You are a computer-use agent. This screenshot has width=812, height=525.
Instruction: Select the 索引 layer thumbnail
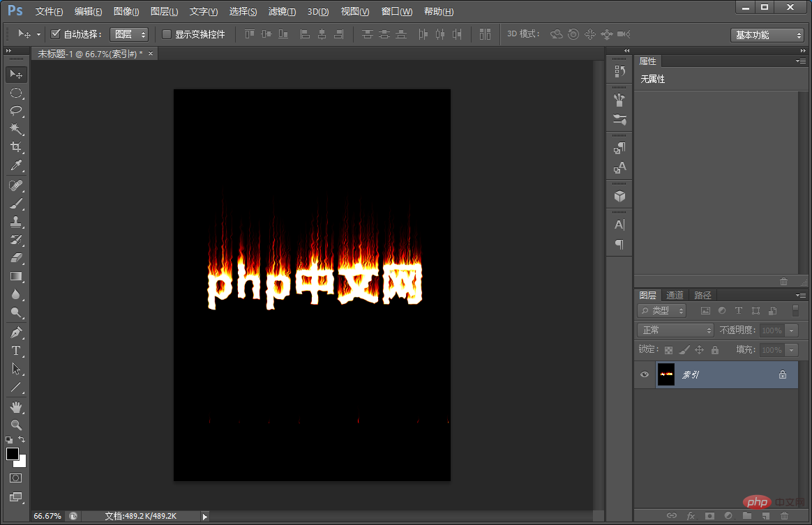(666, 374)
